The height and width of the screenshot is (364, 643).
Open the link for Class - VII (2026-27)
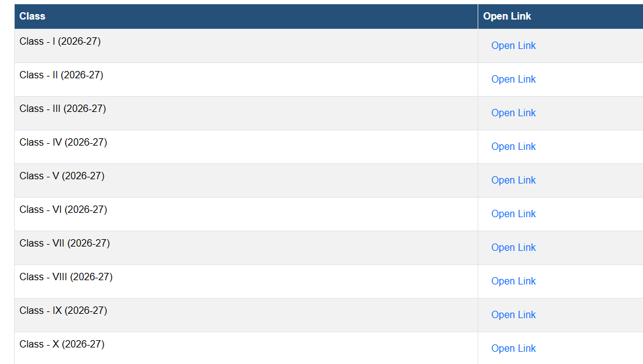[x=513, y=247]
